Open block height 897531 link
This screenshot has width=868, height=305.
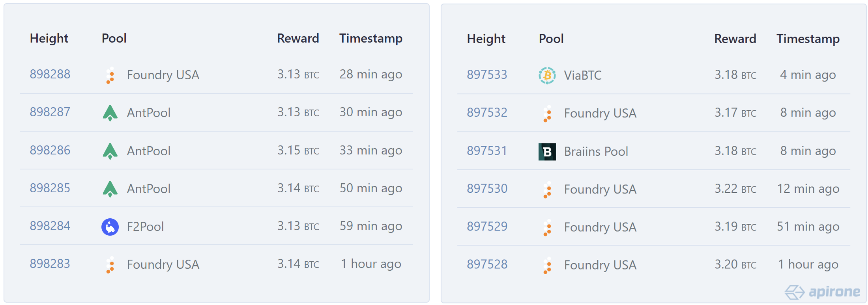pyautogui.click(x=487, y=151)
